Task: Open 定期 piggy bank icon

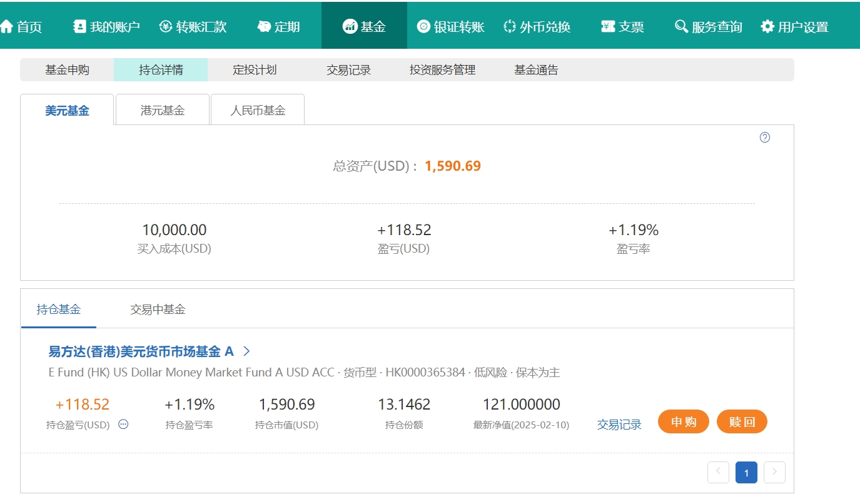Action: [x=264, y=26]
